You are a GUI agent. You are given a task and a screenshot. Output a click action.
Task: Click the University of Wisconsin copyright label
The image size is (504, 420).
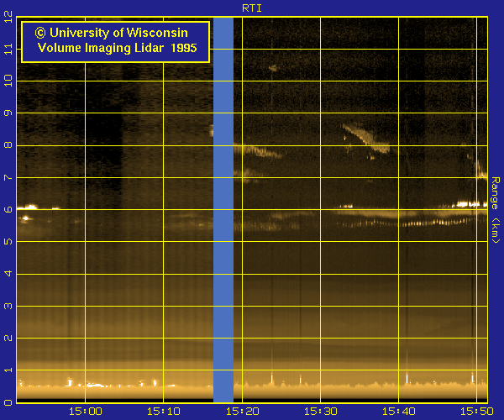click(112, 33)
